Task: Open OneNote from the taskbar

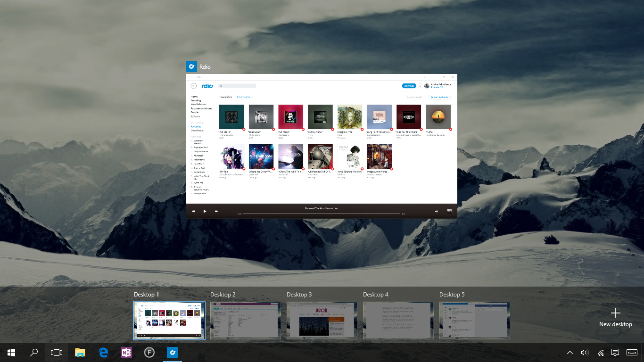Action: (126, 352)
